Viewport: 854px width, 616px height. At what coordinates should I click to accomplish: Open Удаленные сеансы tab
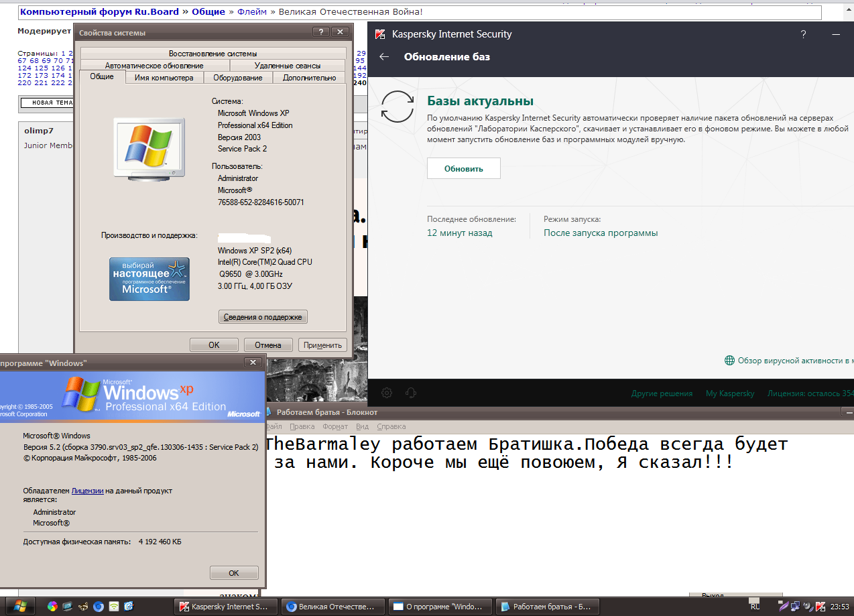point(288,66)
